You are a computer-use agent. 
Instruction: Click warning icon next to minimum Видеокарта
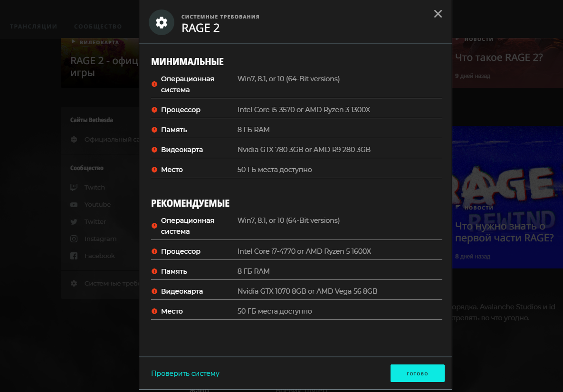tap(154, 150)
